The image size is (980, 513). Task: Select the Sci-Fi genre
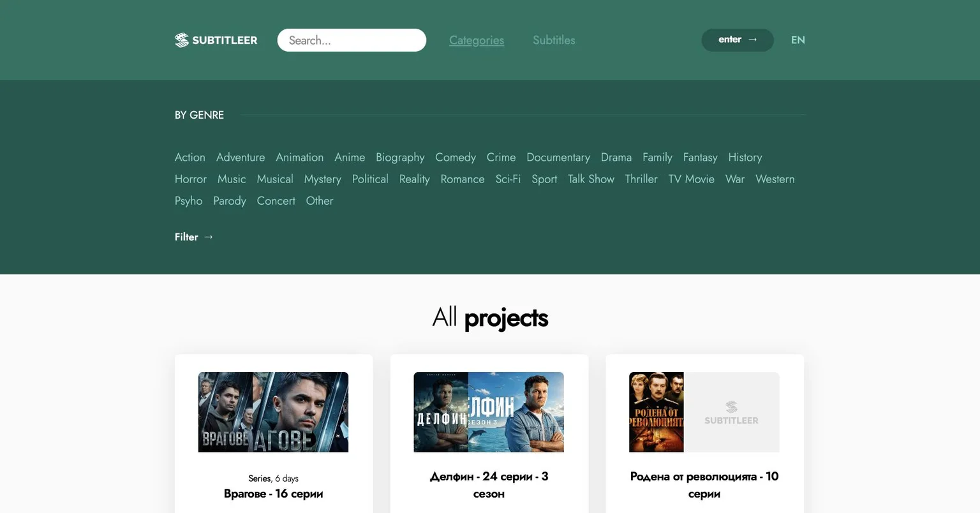(x=508, y=179)
